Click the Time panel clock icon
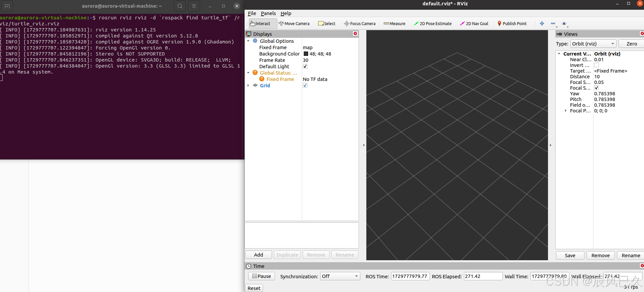The height and width of the screenshot is (292, 644). [249, 266]
